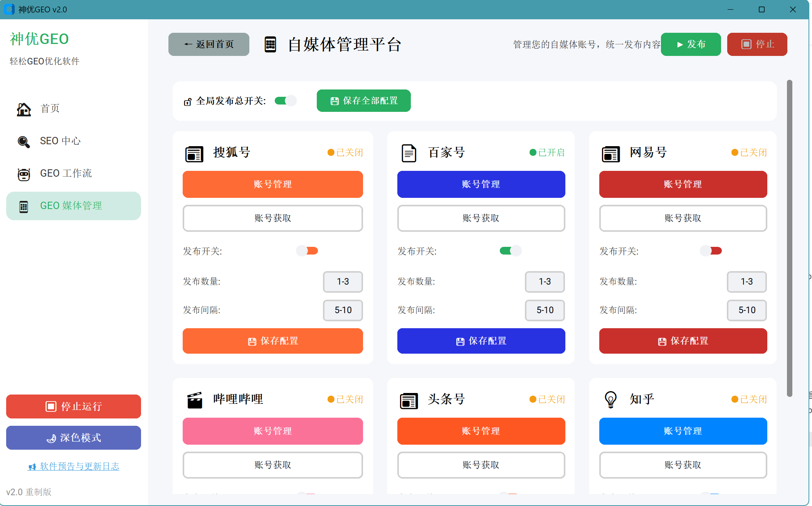
Task: Click the SEO 中心 magnifier icon
Action: tap(24, 142)
